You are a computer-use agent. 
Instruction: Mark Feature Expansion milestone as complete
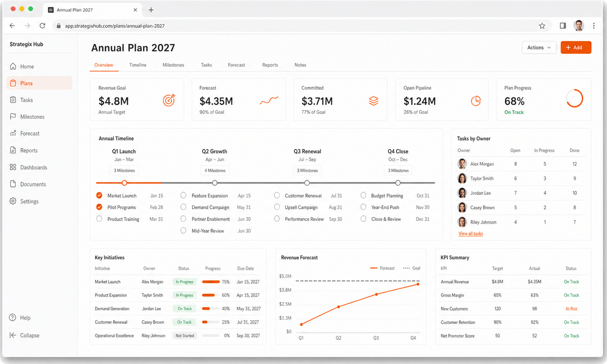click(183, 195)
